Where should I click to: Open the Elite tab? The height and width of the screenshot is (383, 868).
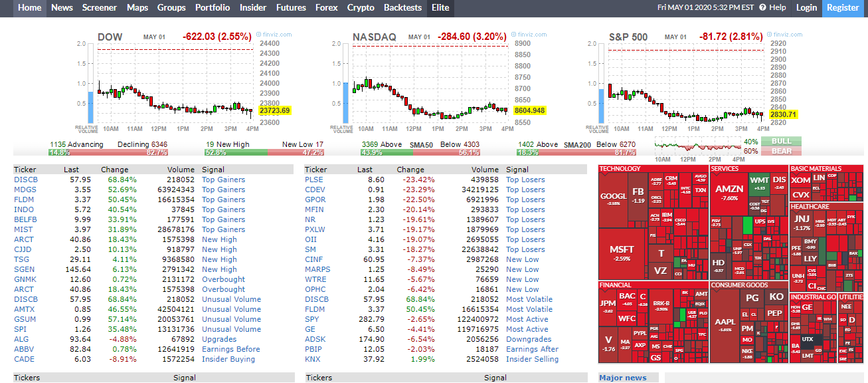[x=440, y=8]
